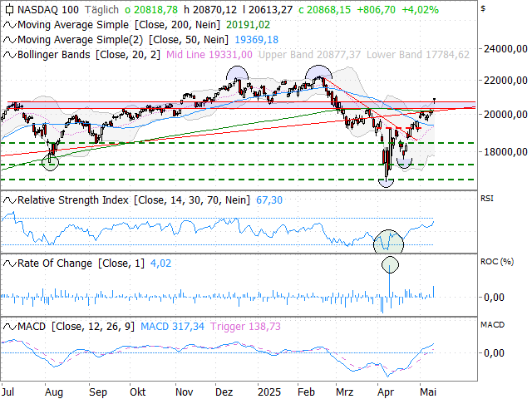532x399 pixels.
Task: Open the Rate Of Change [Close, 1] label
Action: (81, 264)
